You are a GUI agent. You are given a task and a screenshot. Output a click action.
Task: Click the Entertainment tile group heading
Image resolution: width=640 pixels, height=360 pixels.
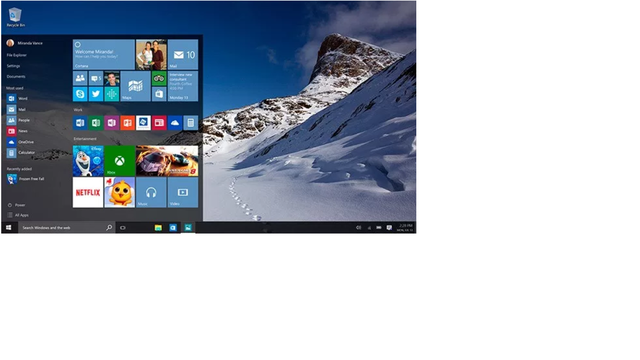(x=85, y=139)
